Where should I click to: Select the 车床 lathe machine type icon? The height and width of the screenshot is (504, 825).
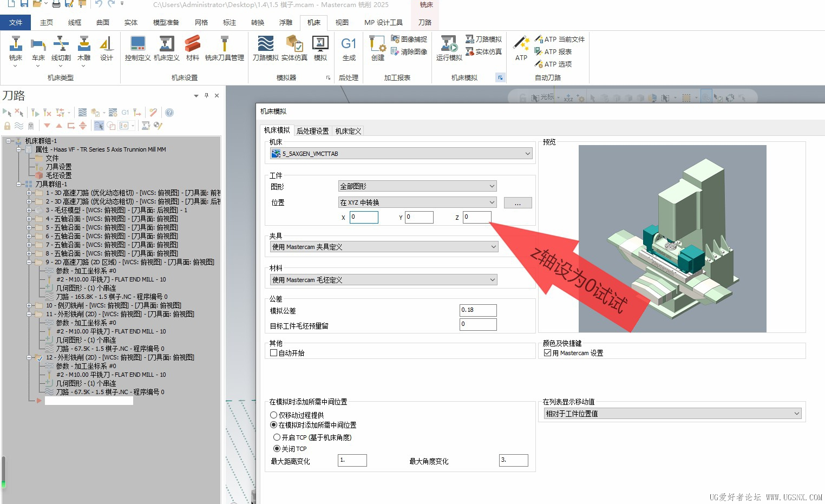pyautogui.click(x=38, y=49)
